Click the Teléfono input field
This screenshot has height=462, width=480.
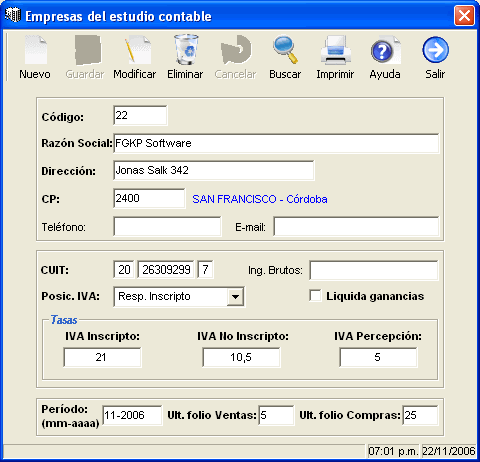pos(167,227)
